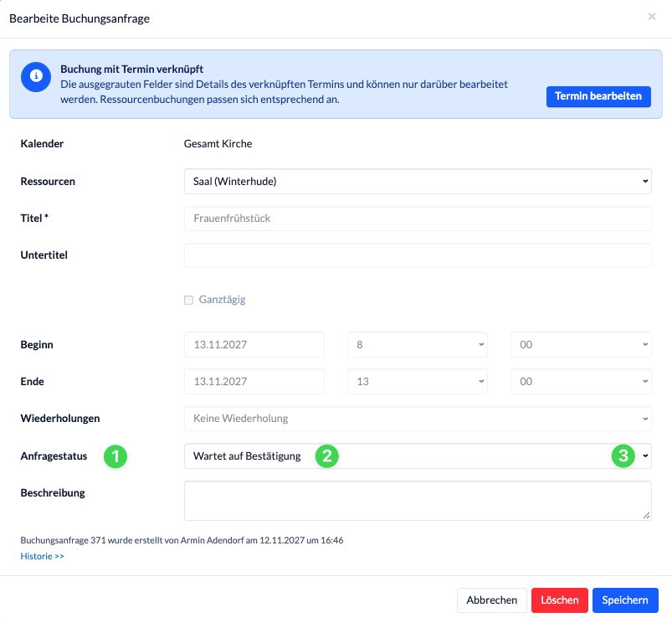Image resolution: width=672 pixels, height=623 pixels.
Task: Click the green marker number 2
Action: coord(327,456)
